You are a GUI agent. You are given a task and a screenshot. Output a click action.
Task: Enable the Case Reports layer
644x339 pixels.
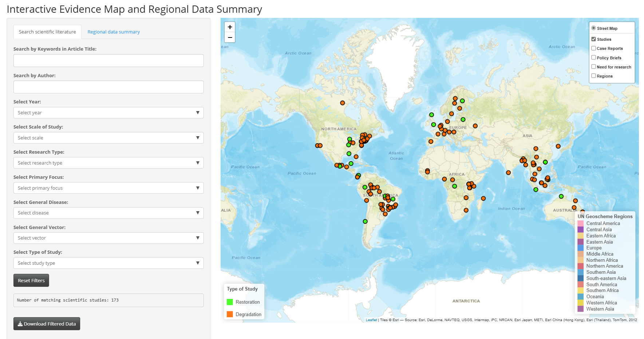(x=594, y=48)
